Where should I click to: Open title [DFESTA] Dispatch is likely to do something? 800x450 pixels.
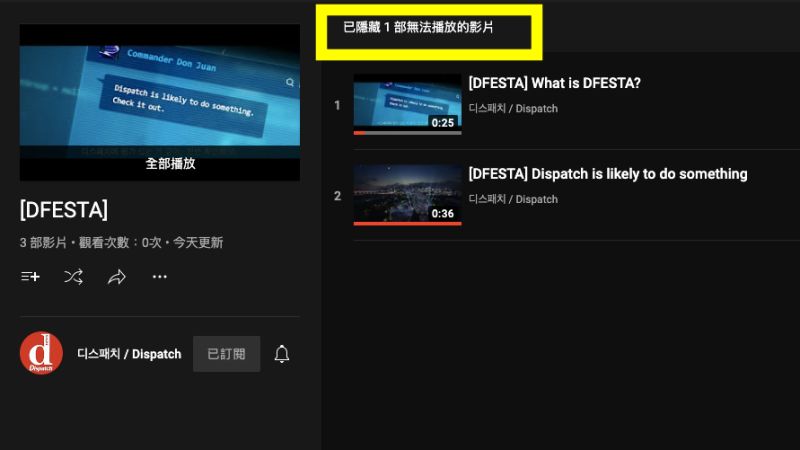coord(608,174)
